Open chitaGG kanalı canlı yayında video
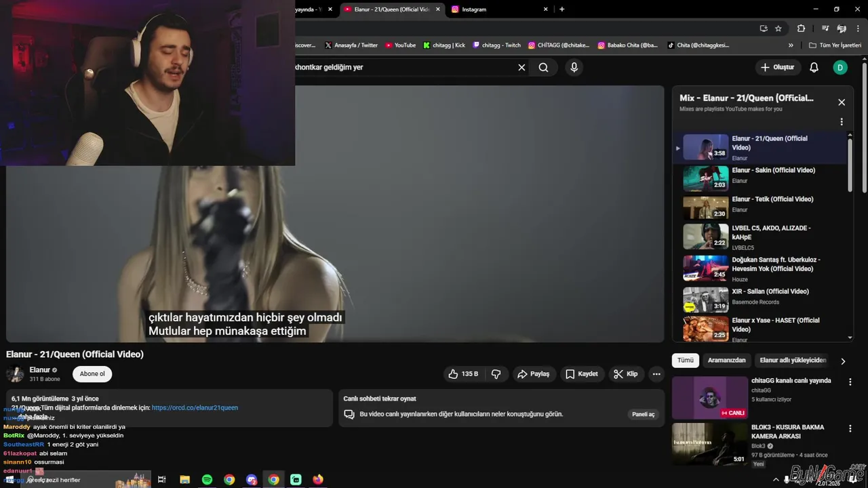868x488 pixels. click(791, 381)
